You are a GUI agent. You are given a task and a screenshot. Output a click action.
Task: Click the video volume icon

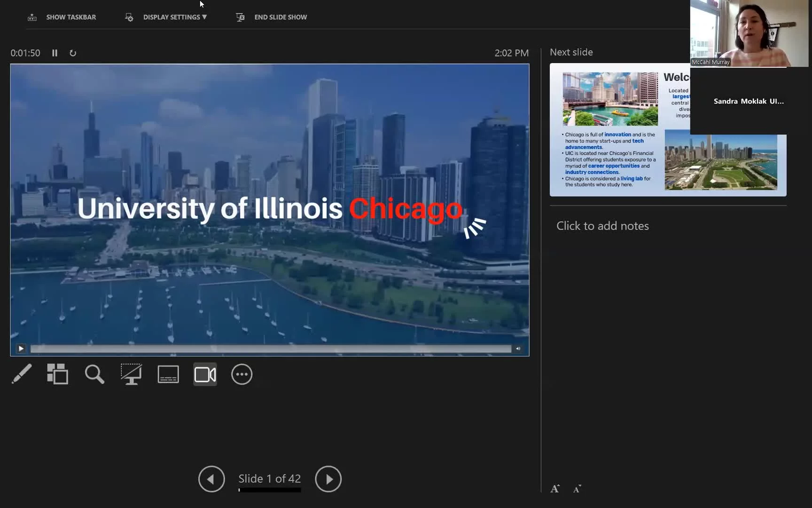click(518, 349)
